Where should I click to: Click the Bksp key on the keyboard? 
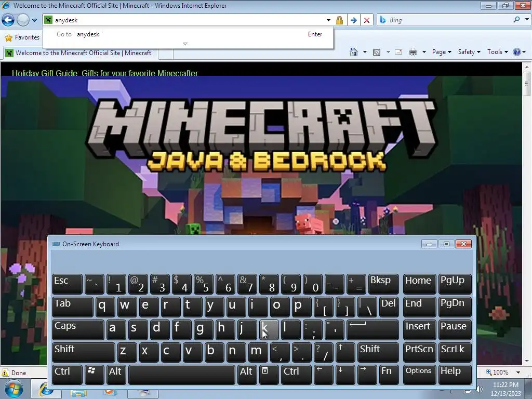pyautogui.click(x=384, y=284)
